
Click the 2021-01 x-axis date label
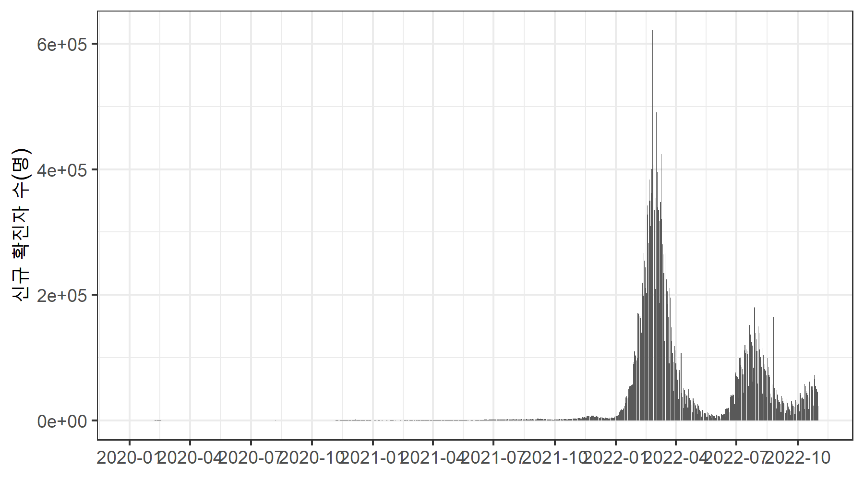372,458
